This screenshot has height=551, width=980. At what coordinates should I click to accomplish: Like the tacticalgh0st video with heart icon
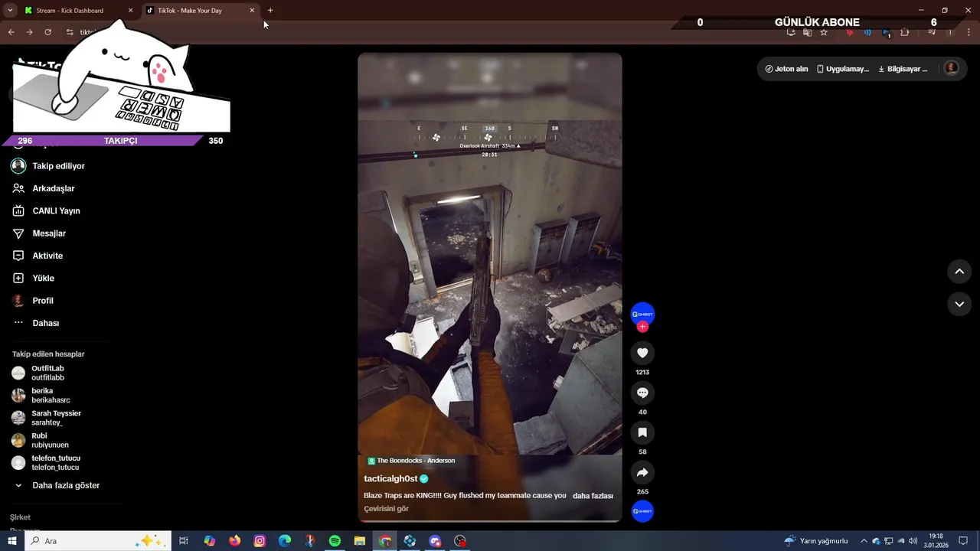pos(642,353)
